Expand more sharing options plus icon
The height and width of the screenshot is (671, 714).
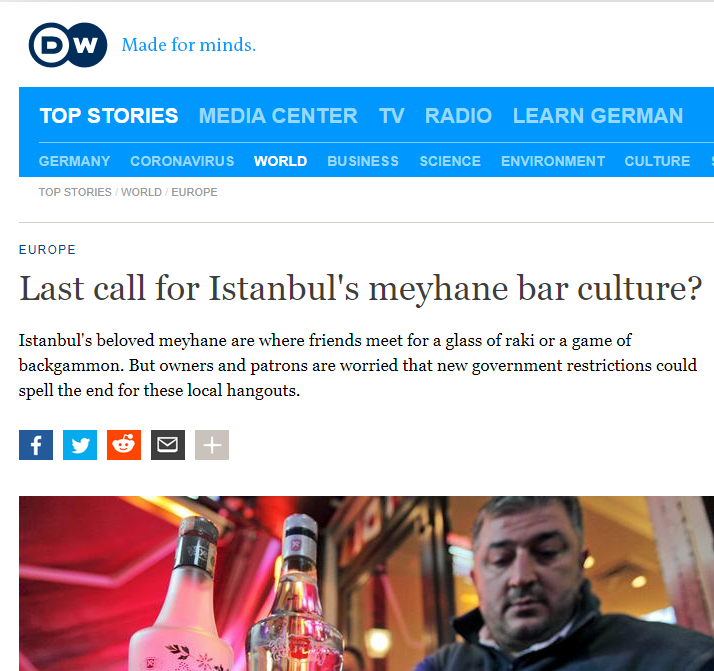[212, 445]
